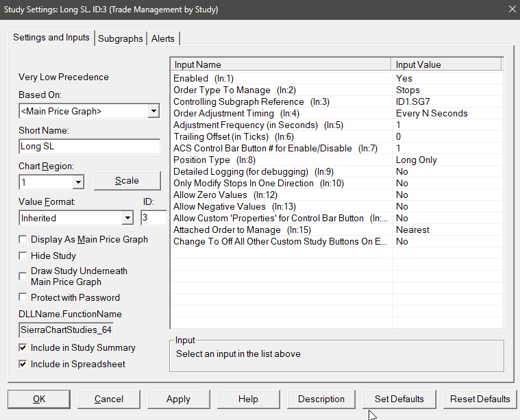This screenshot has height=420, width=520.
Task: Click the Short Name text field
Action: 89,147
